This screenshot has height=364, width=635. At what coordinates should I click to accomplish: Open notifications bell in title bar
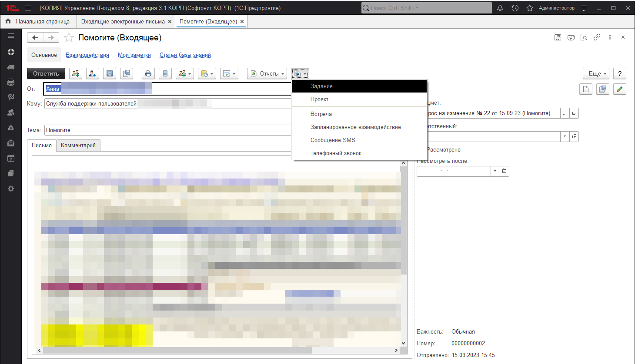(500, 8)
